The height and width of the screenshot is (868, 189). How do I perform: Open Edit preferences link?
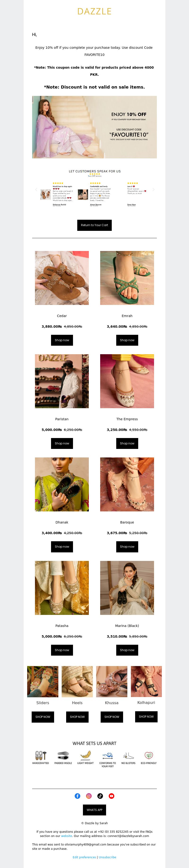tap(84, 857)
